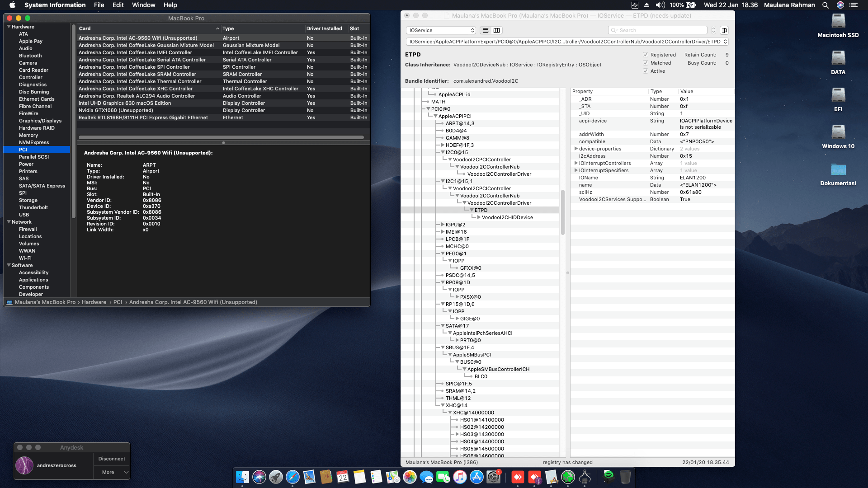Screen dimensions: 868x488
Task: Toggle the Matched checkbox
Action: 646,63
